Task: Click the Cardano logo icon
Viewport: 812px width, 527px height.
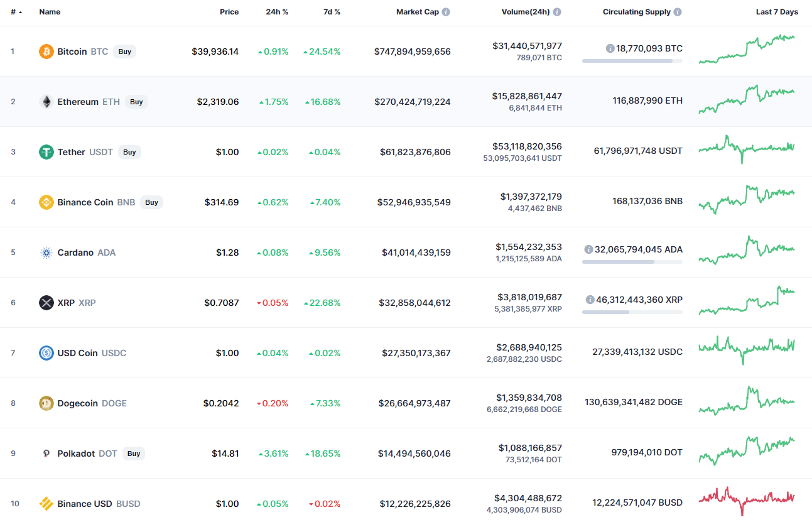Action: pos(46,253)
